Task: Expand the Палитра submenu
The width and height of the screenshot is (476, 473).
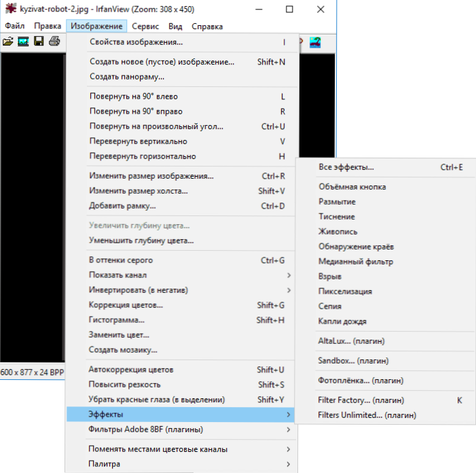Action: coord(181,464)
